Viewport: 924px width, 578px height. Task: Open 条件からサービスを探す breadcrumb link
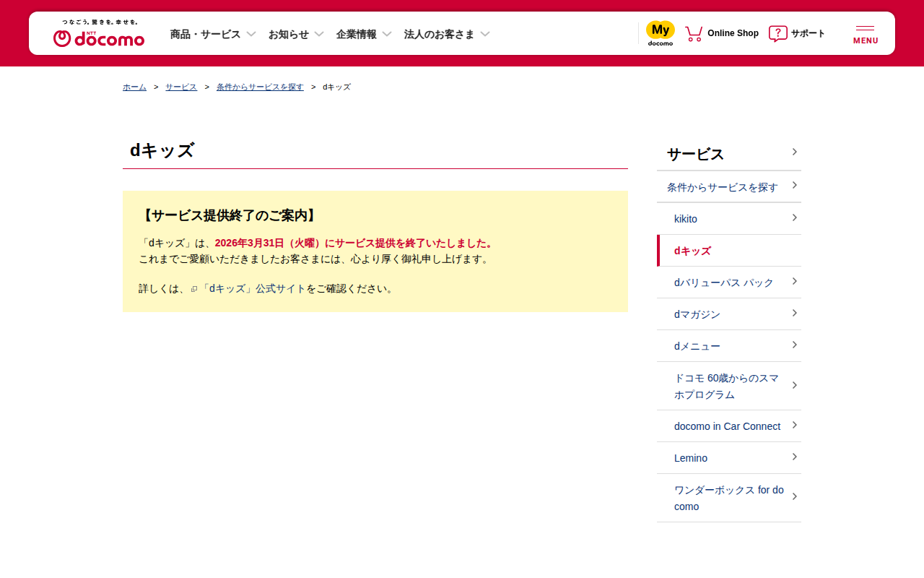pyautogui.click(x=260, y=87)
